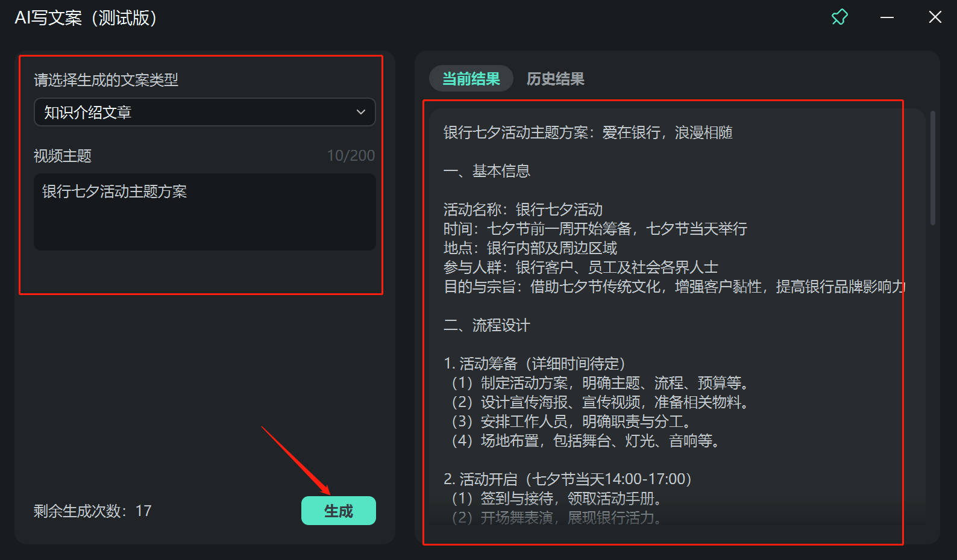Screen dimensions: 957x560
Task: Click the heading 一、基本信息
Action: [487, 171]
